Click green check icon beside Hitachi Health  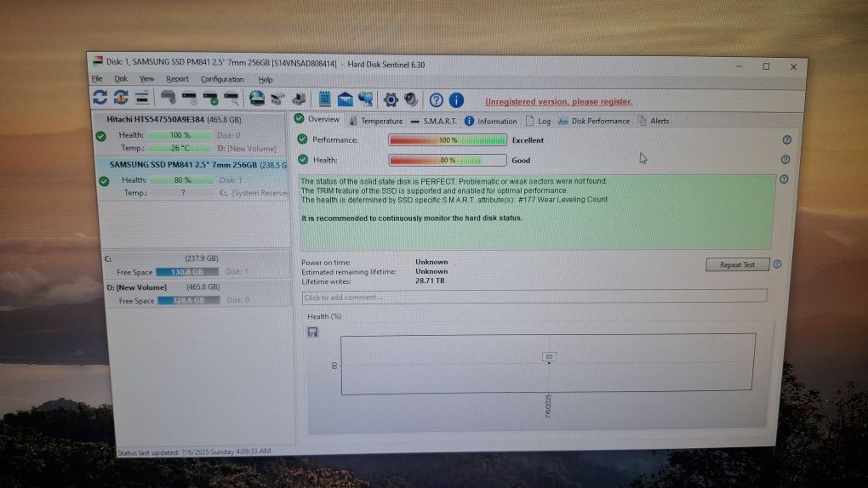click(100, 135)
